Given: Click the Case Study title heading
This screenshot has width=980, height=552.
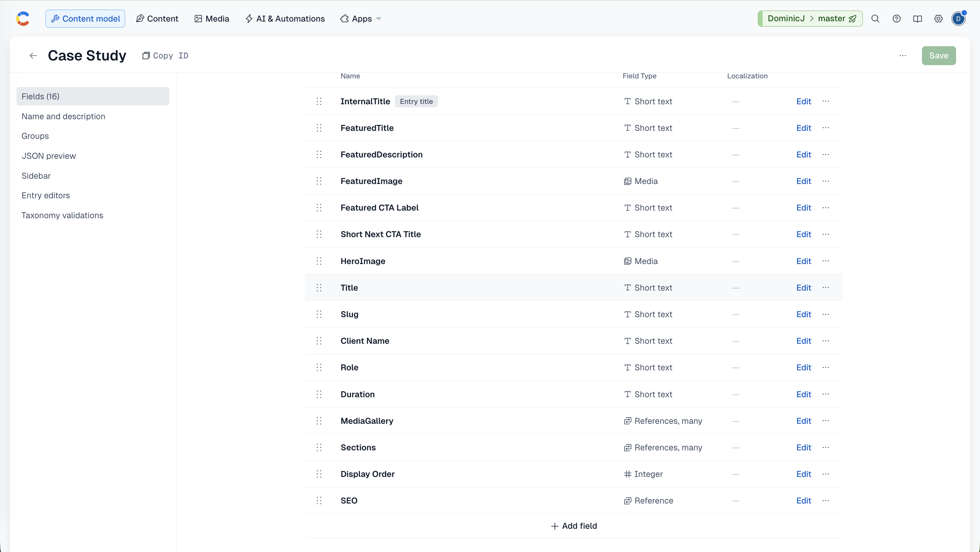Looking at the screenshot, I should (x=87, y=55).
